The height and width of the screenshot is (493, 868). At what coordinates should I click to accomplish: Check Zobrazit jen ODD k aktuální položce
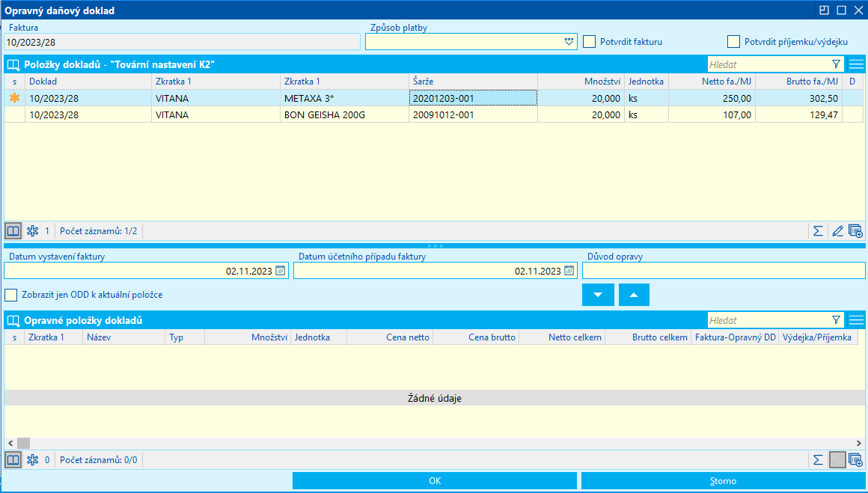click(x=10, y=295)
